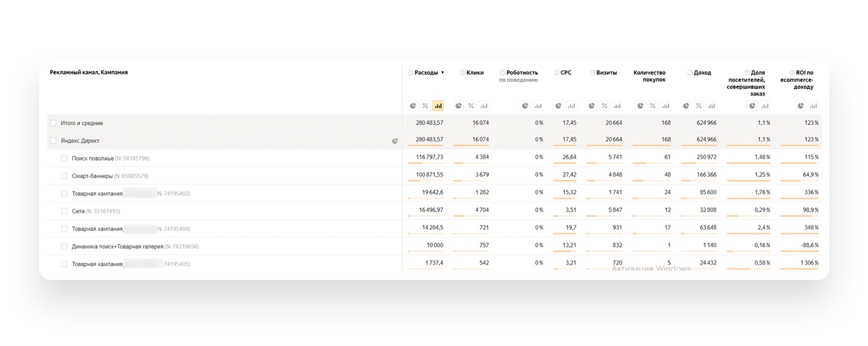Expand the Яндекс Директ channel row
This screenshot has width=868, height=346.
tap(80, 141)
